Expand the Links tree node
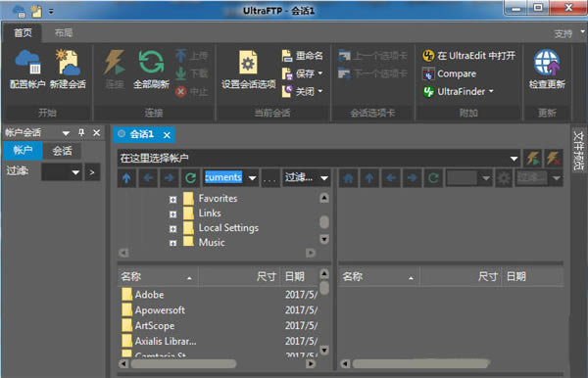The height and width of the screenshot is (378, 588). [172, 214]
